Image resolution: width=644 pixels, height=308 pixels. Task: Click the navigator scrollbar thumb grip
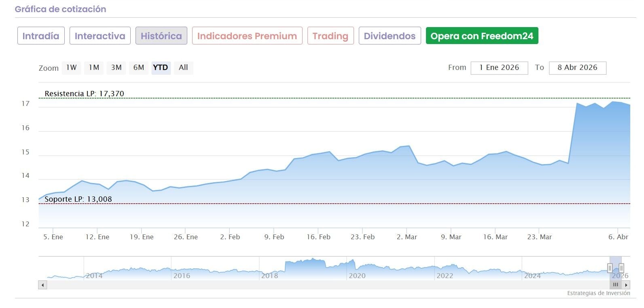coord(615,285)
